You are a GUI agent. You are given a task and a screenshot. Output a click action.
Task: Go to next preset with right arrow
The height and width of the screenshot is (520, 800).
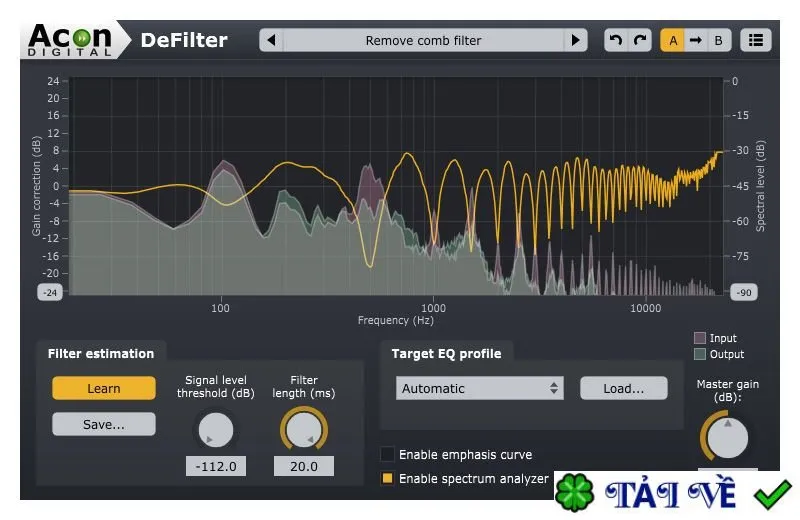pyautogui.click(x=576, y=40)
